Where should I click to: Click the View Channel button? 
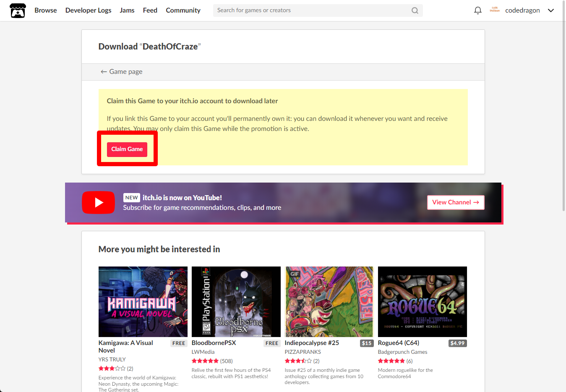(456, 202)
